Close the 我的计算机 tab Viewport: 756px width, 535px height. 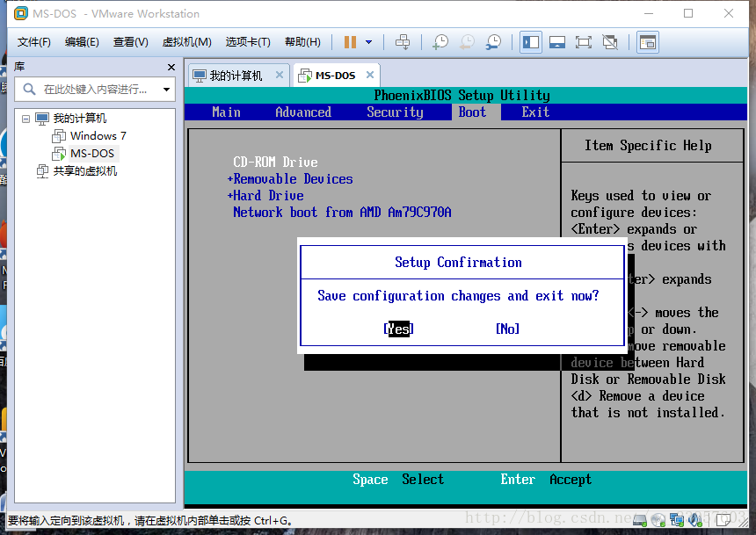coord(280,75)
